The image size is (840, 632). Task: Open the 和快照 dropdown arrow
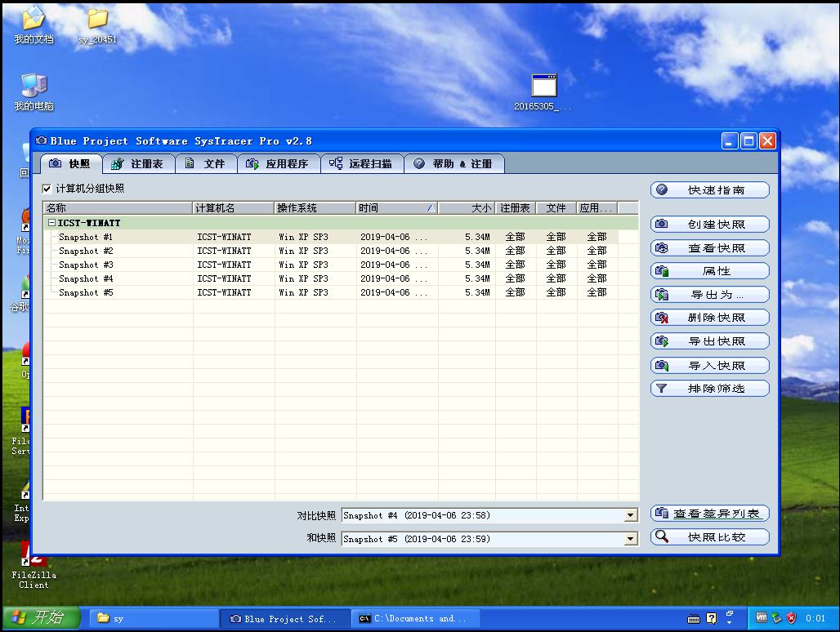click(631, 539)
